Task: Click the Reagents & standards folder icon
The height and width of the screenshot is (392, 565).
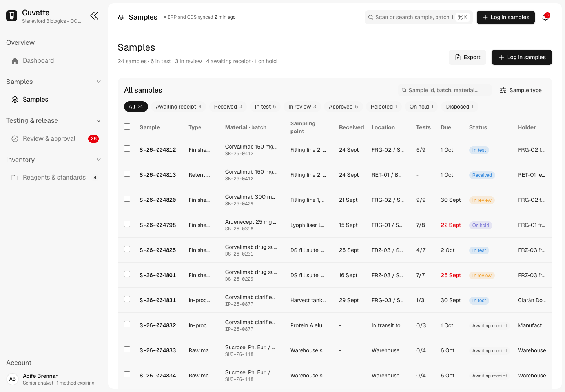Action: click(x=15, y=178)
